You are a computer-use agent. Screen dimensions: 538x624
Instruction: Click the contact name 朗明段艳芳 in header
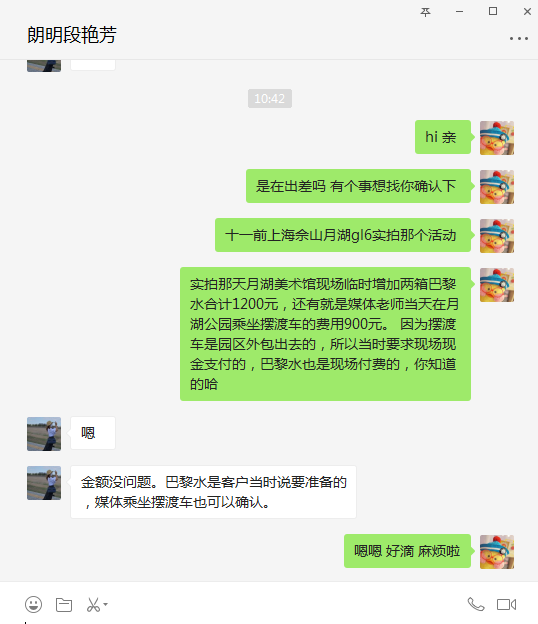pyautogui.click(x=72, y=35)
